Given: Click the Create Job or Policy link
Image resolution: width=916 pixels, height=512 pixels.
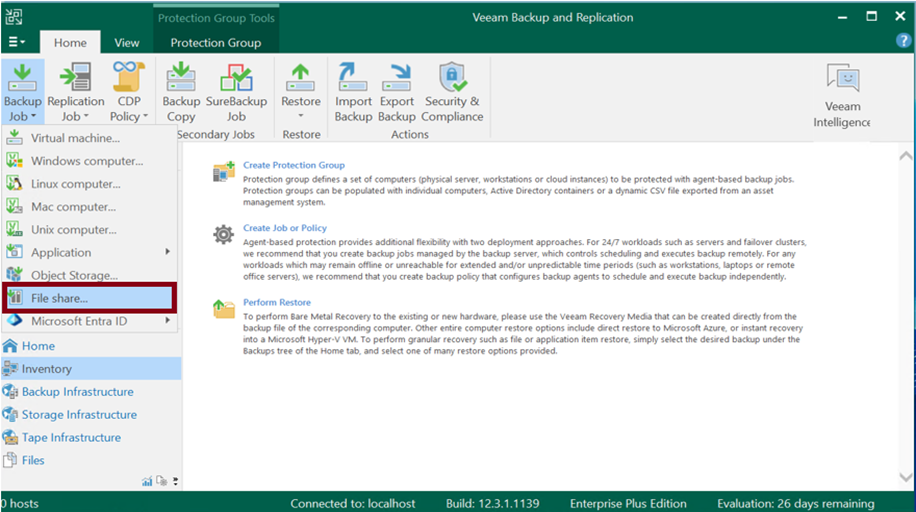Looking at the screenshot, I should pyautogui.click(x=285, y=228).
